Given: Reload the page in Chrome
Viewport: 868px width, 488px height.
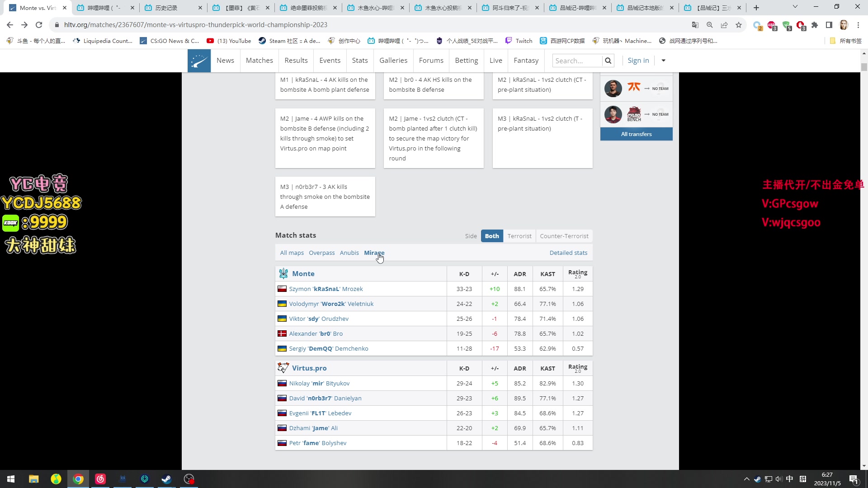Looking at the screenshot, I should (39, 25).
